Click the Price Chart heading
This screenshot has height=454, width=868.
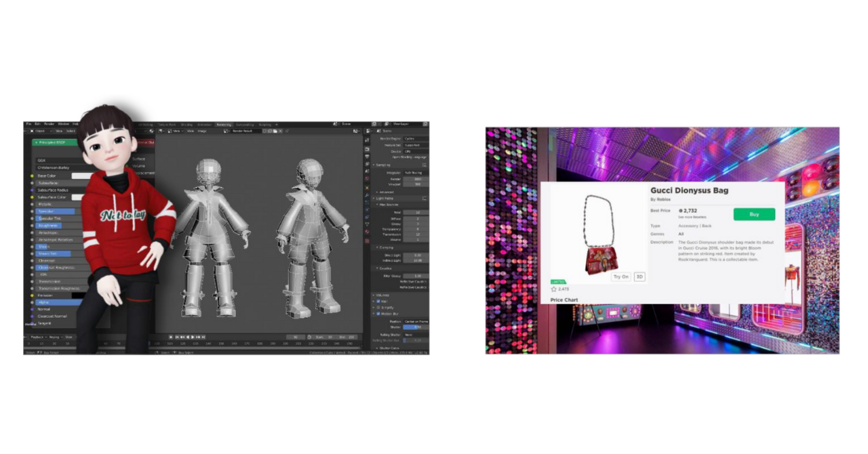[x=564, y=300]
